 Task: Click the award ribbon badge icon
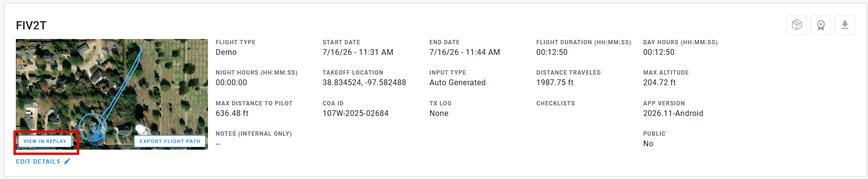820,25
